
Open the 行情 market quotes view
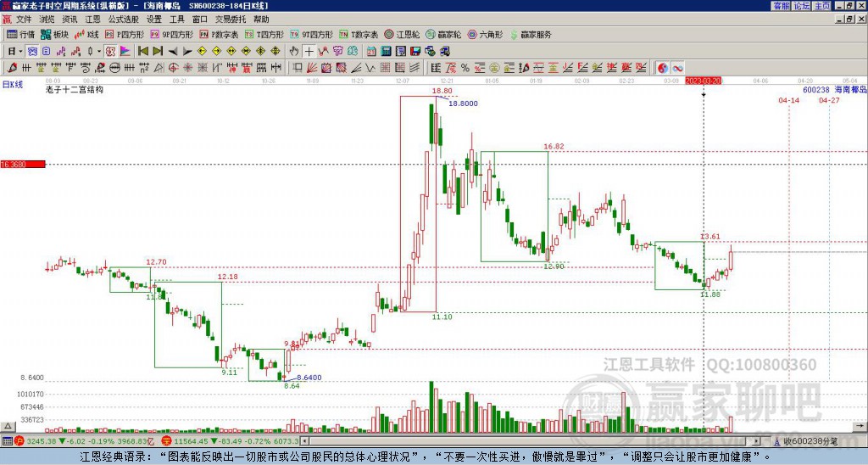tap(20, 34)
